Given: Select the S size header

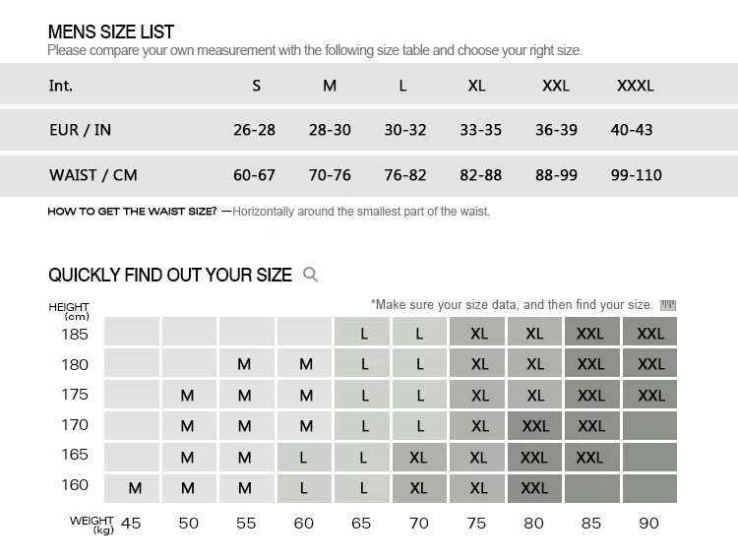Looking at the screenshot, I should pos(256,86).
